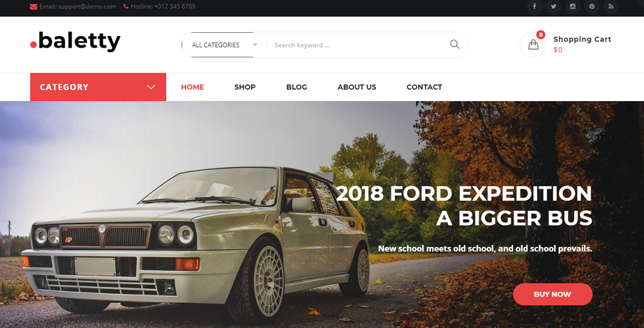
Task: Open the All Categories dropdown
Action: (224, 45)
